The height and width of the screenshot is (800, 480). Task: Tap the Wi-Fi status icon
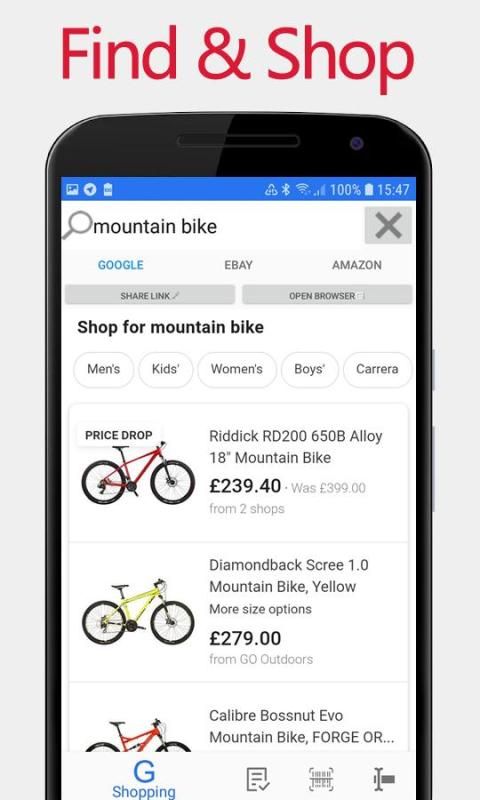303,190
